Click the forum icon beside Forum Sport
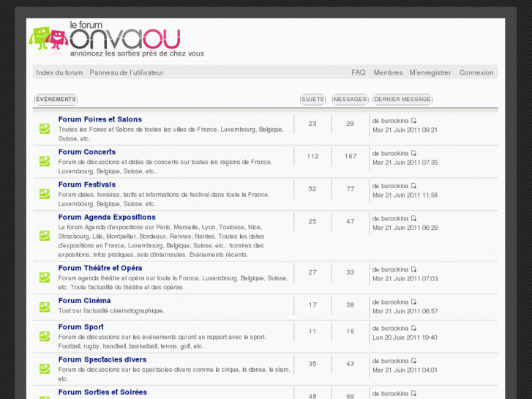 (x=45, y=336)
